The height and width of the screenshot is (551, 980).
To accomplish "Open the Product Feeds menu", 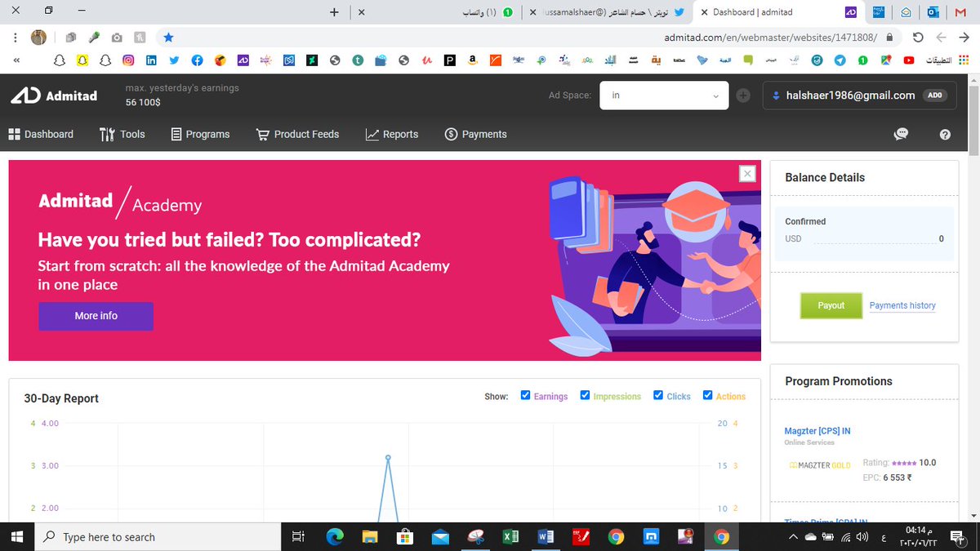I will [x=297, y=134].
